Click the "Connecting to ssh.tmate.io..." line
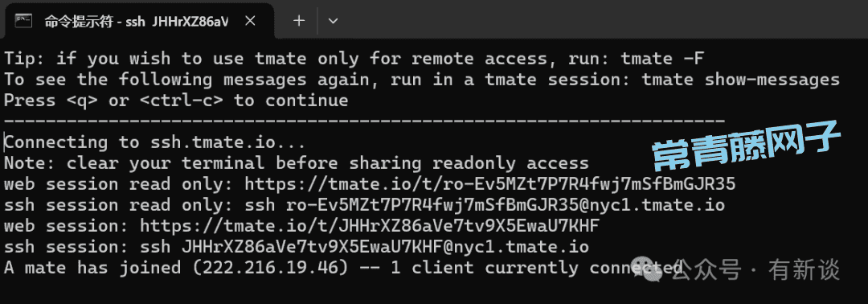Screen dimensions: 868x304 (x=155, y=142)
